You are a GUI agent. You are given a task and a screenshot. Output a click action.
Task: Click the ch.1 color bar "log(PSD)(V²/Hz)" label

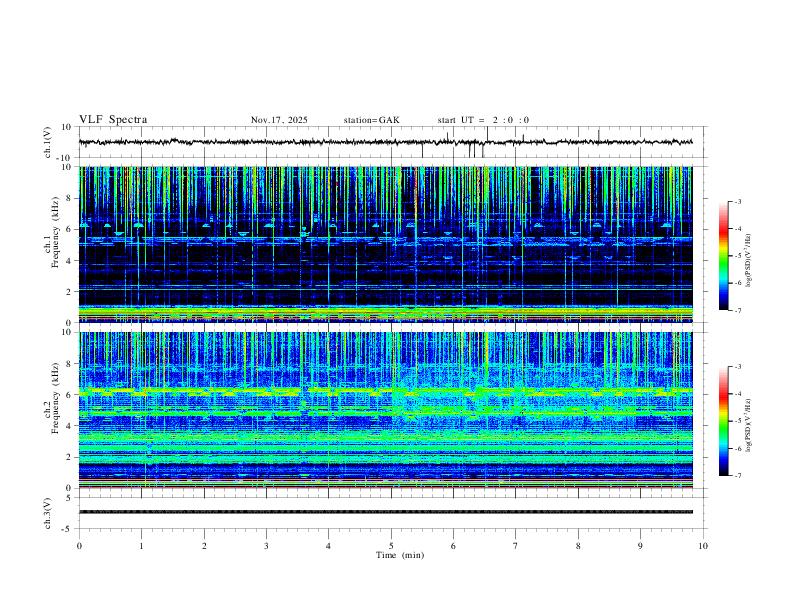748,260
